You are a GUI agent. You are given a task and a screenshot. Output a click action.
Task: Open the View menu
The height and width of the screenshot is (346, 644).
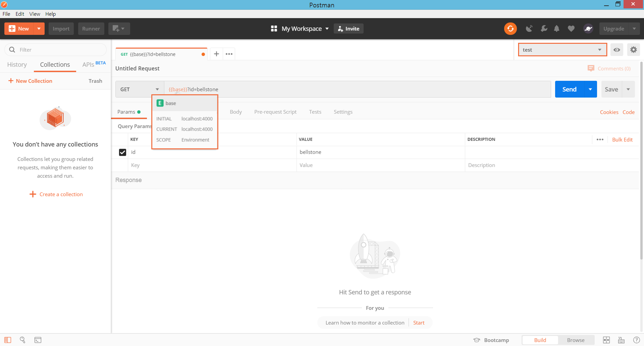(34, 14)
